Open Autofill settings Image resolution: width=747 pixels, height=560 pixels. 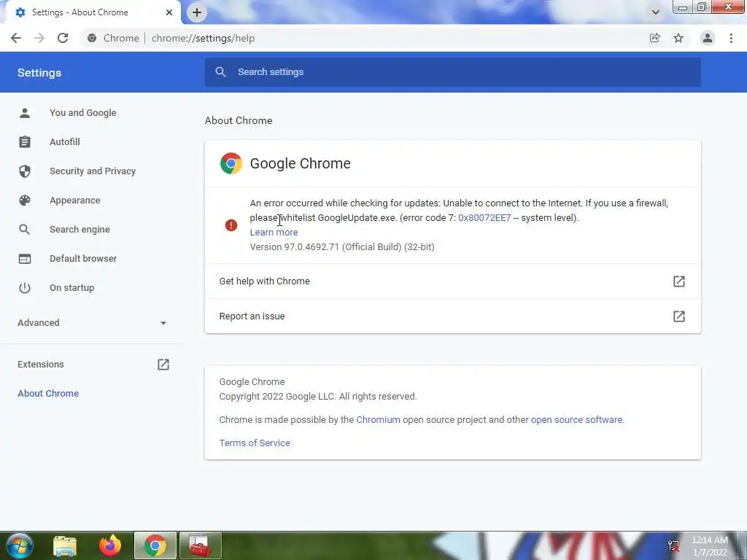(65, 142)
